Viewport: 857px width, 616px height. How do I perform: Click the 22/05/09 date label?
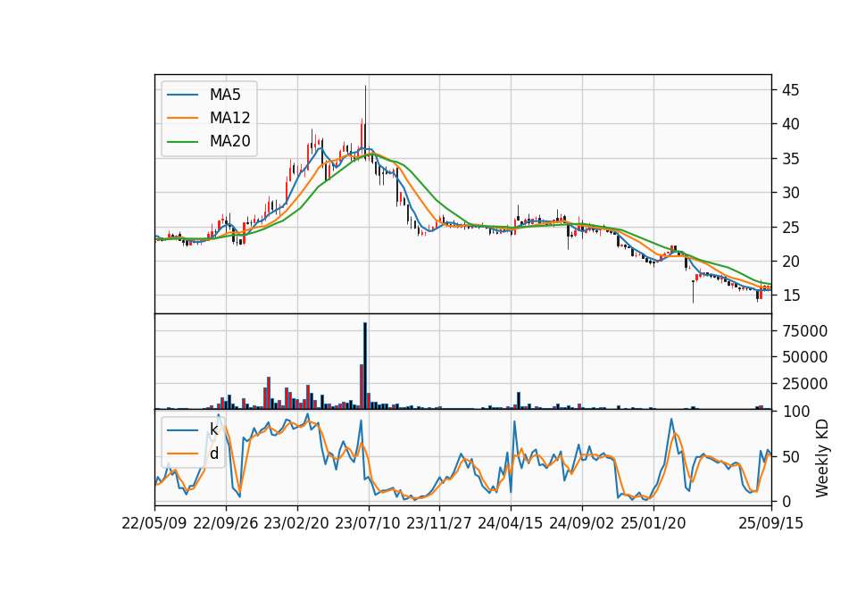[154, 523]
